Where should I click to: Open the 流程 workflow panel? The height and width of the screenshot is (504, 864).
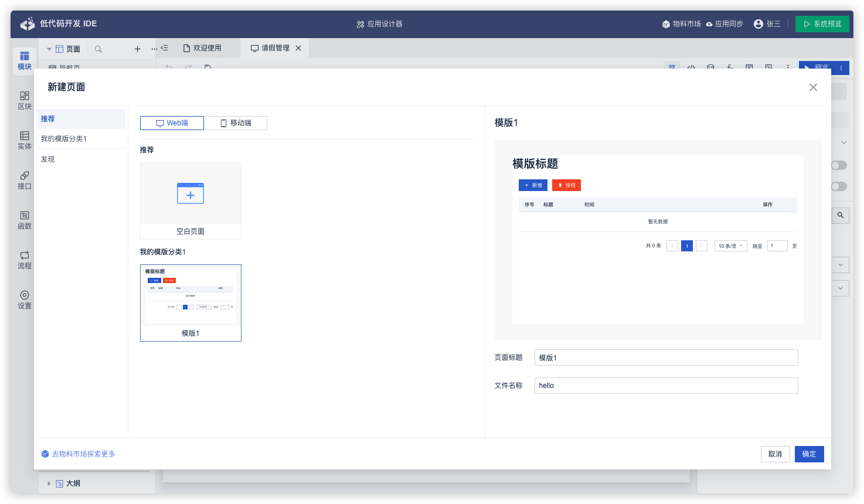tap(24, 259)
